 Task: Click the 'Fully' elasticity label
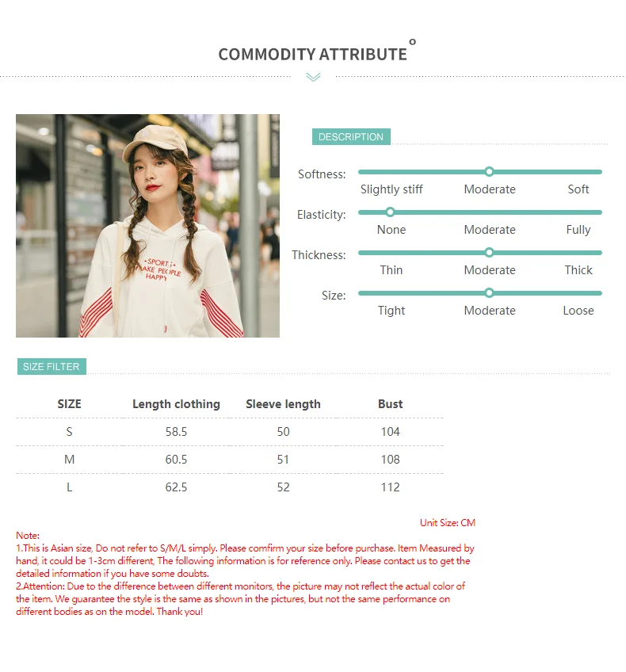578,230
